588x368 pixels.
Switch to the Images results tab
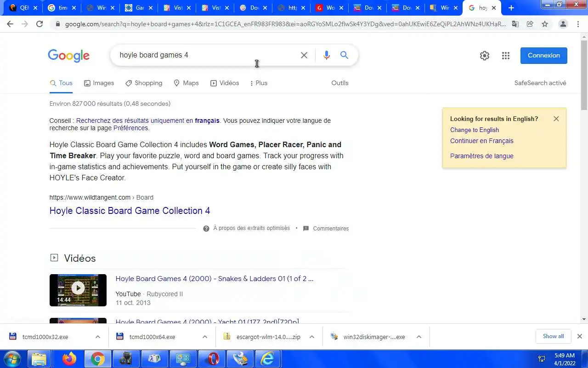tap(99, 83)
